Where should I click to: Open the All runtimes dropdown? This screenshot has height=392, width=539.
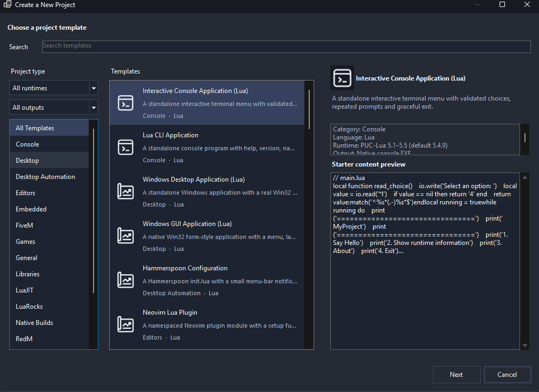54,88
